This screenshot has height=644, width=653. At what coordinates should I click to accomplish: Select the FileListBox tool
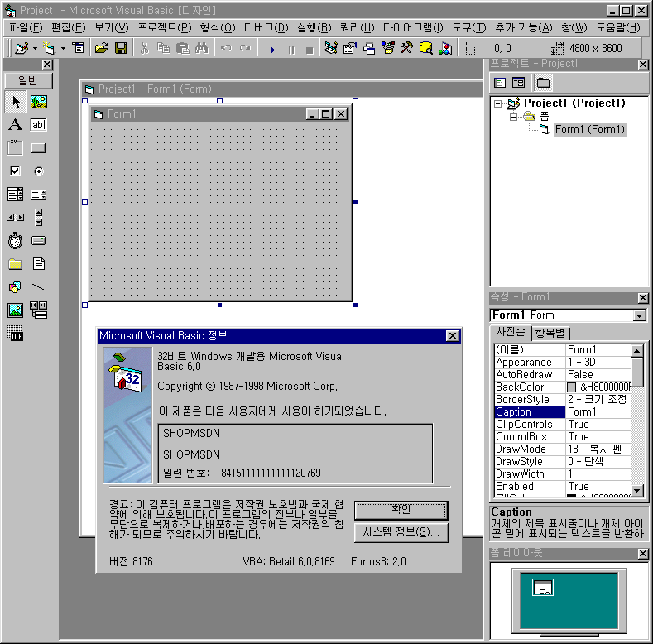click(x=39, y=264)
